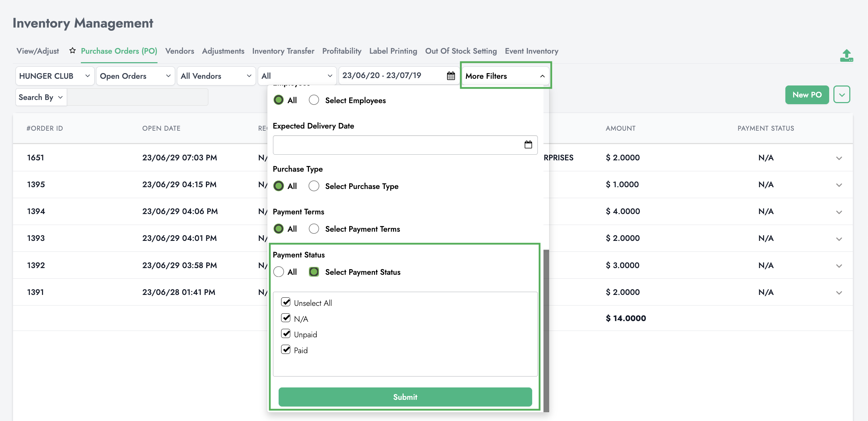The width and height of the screenshot is (868, 421).
Task: Expand order 1391 row chevron
Action: point(839,293)
